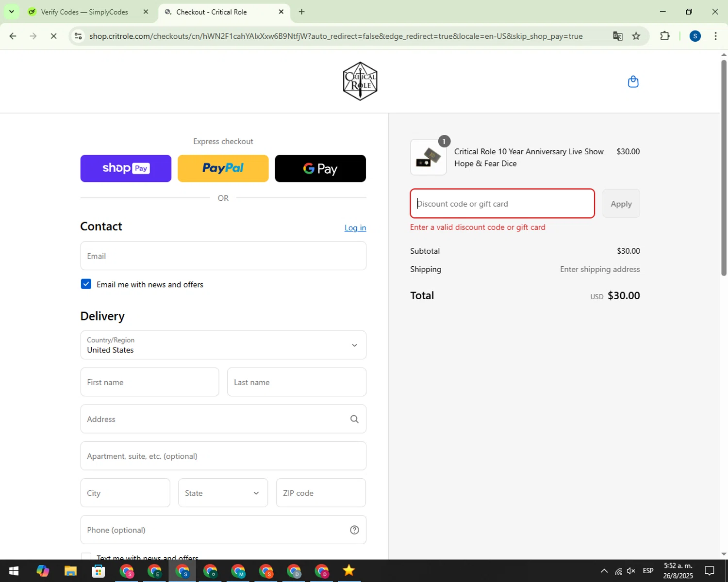Click the browser address bar URL
This screenshot has width=728, height=582.
[336, 36]
